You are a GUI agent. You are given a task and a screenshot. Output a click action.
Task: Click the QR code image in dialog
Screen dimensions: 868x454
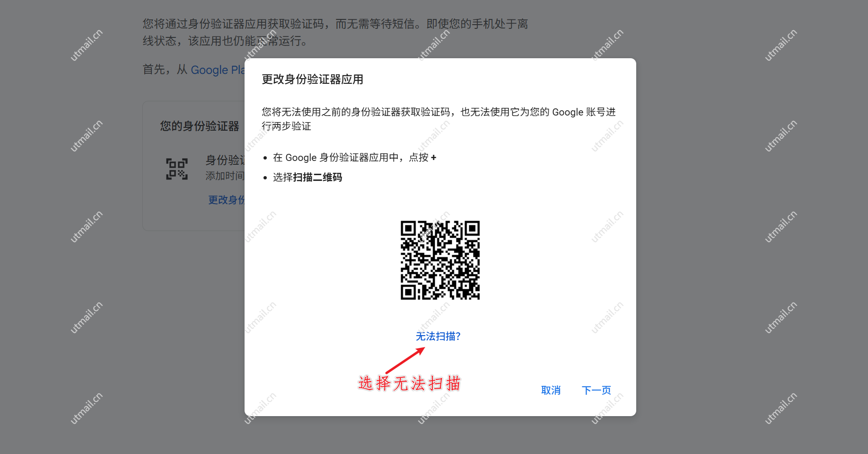click(x=440, y=260)
